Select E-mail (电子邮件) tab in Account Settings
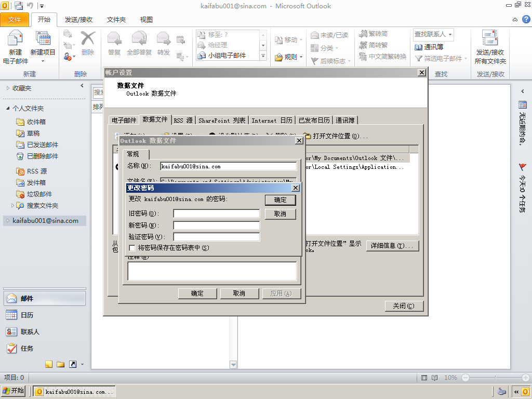This screenshot has height=399, width=532. click(x=124, y=121)
